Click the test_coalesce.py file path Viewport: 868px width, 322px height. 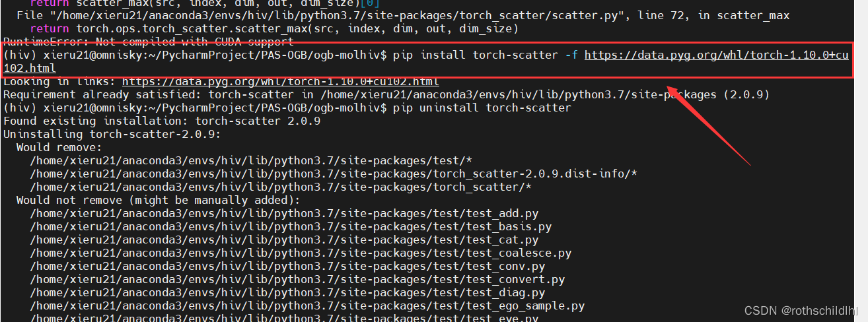coord(301,253)
